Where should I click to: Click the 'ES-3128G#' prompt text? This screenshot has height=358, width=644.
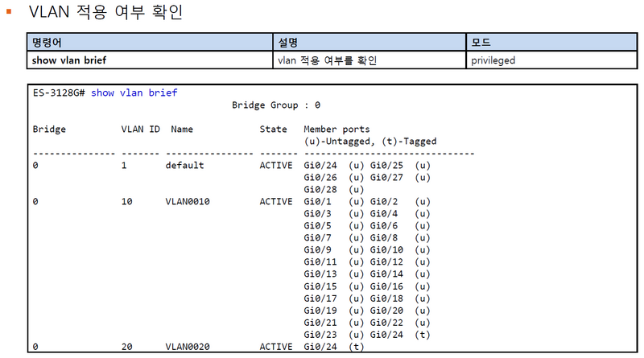pyautogui.click(x=59, y=93)
